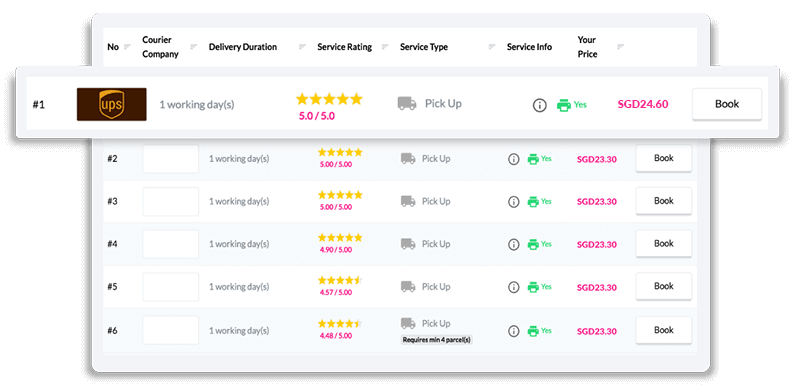Click Book for courier row #2

pyautogui.click(x=664, y=158)
